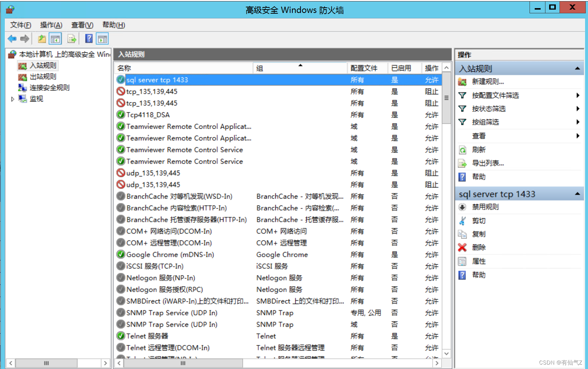This screenshot has width=588, height=369.
Task: Click the Cut scissors icon (剪切)
Action: coord(462,221)
